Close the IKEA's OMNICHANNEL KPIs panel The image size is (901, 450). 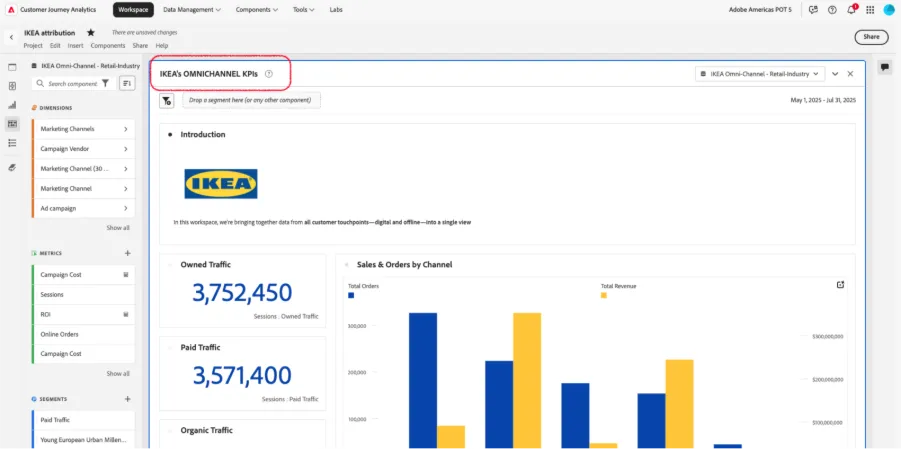point(850,74)
